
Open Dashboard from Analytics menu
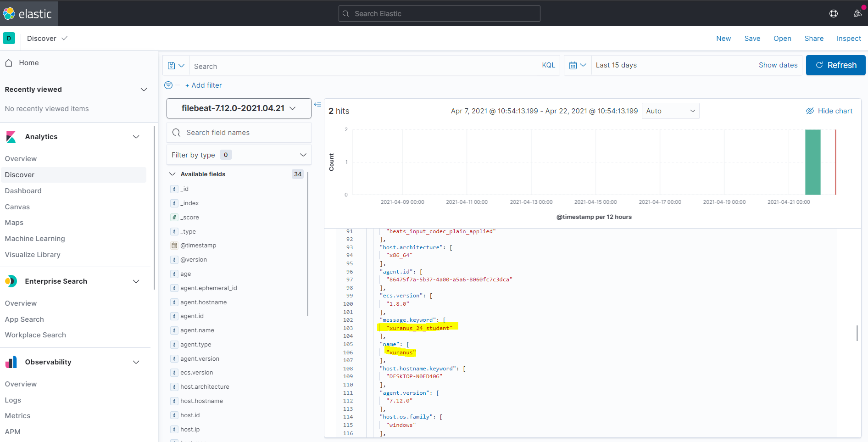[23, 191]
